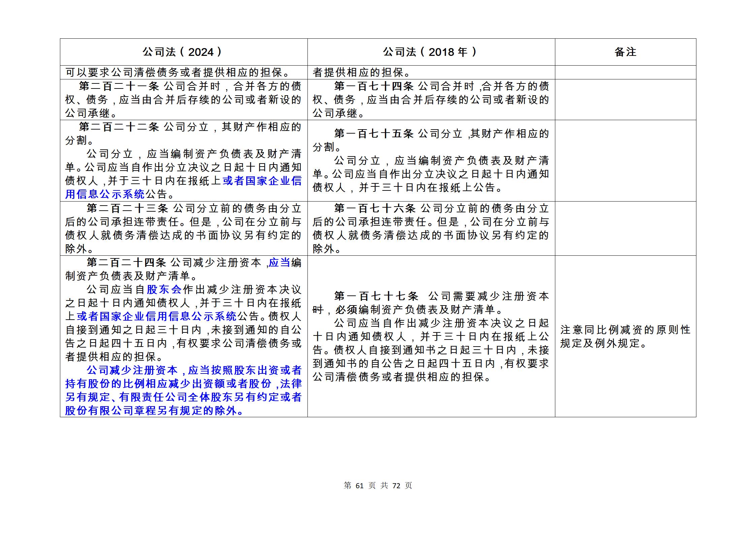This screenshot has height=534, width=756.
Task: Click blue text 或者国家企业信 in Article 222
Action: point(262,181)
